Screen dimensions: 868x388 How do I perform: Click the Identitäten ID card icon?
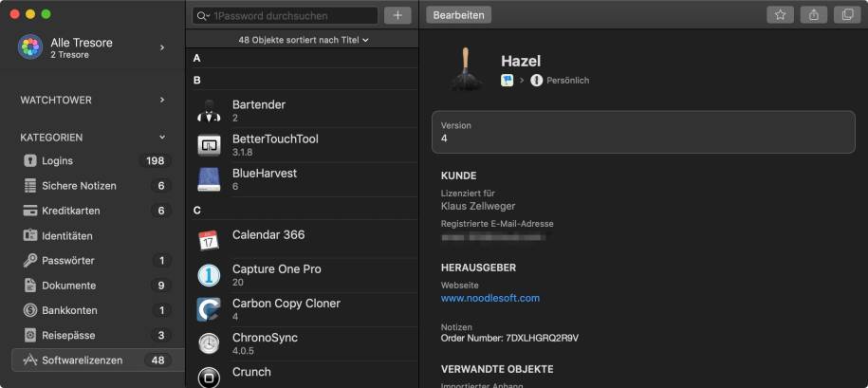click(30, 236)
